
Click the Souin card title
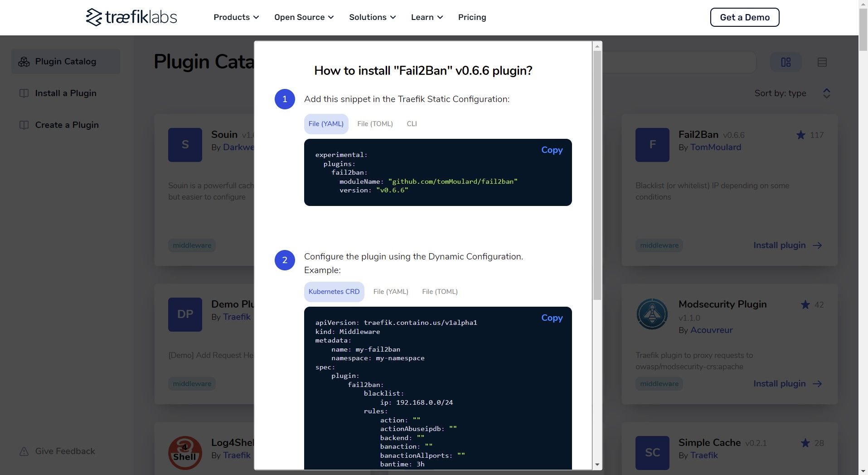pyautogui.click(x=224, y=135)
